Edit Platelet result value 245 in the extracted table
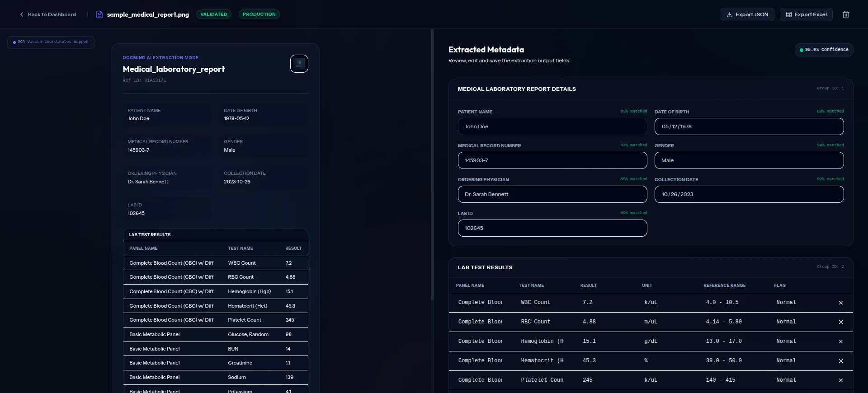This screenshot has height=393, width=868. point(603,380)
